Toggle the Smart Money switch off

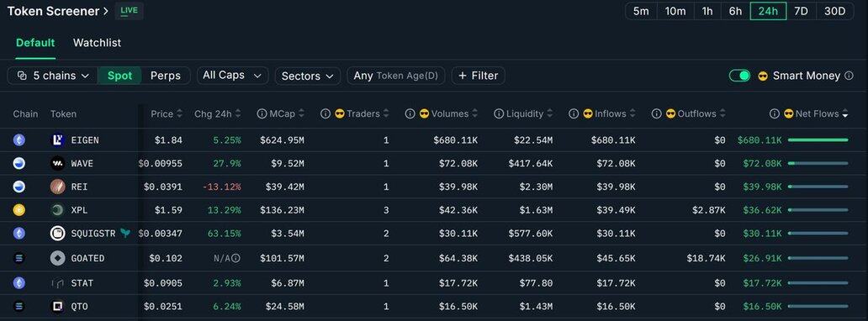coord(739,76)
